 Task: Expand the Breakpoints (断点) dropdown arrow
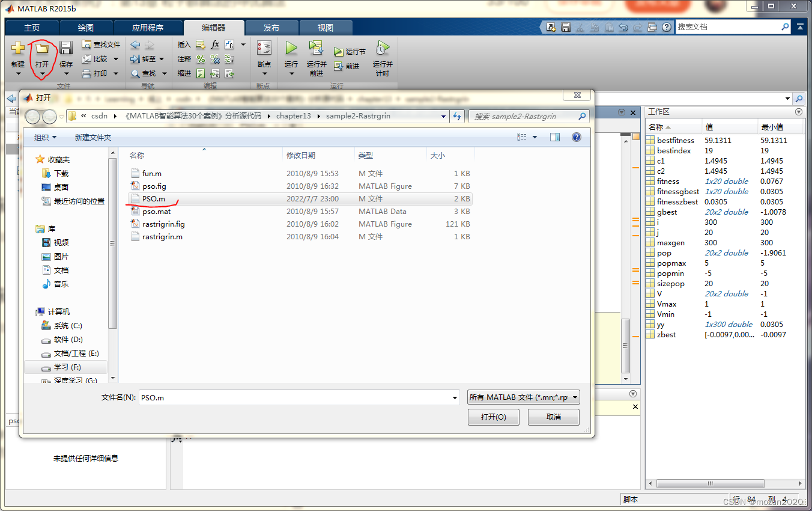click(264, 74)
